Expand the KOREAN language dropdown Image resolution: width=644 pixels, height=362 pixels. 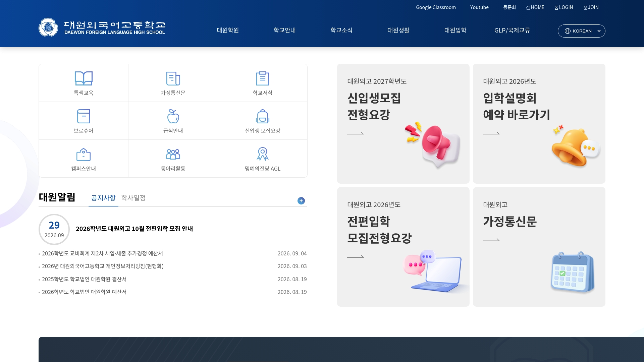point(582,31)
